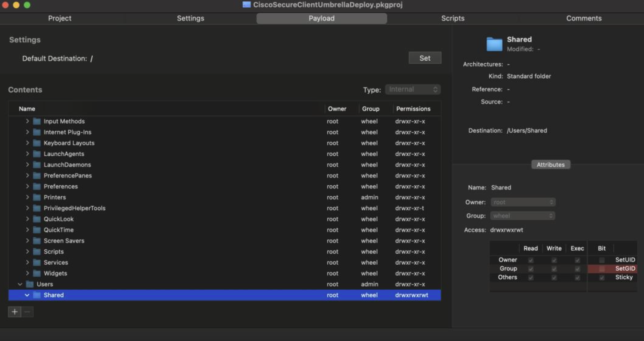Click the QuickLook folder icon
Image resolution: width=644 pixels, height=341 pixels.
click(37, 219)
